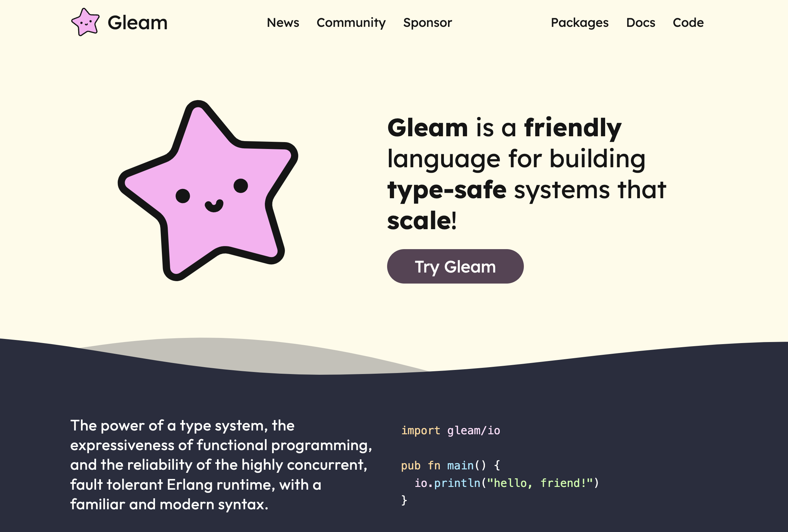This screenshot has height=532, width=788.
Task: Click the Gleam wordmark in header
Action: coord(137,23)
